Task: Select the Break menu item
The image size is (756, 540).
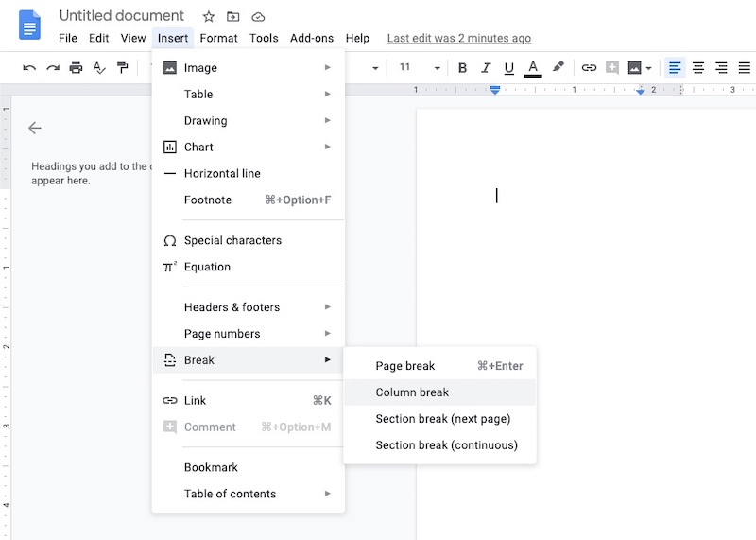Action: [x=249, y=360]
